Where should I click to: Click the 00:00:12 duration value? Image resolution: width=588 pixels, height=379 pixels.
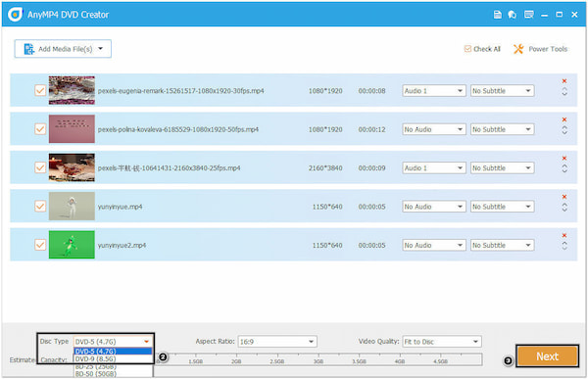(x=371, y=129)
